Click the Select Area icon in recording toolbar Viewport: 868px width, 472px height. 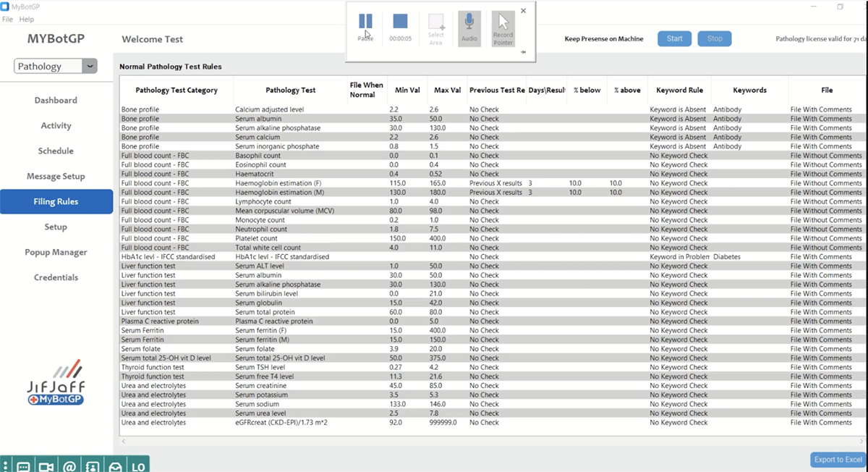click(x=435, y=22)
